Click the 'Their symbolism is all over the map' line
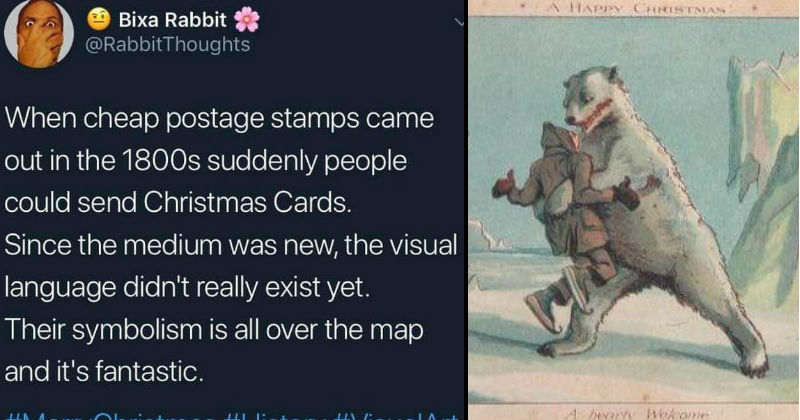800x420 pixels. [x=214, y=330]
